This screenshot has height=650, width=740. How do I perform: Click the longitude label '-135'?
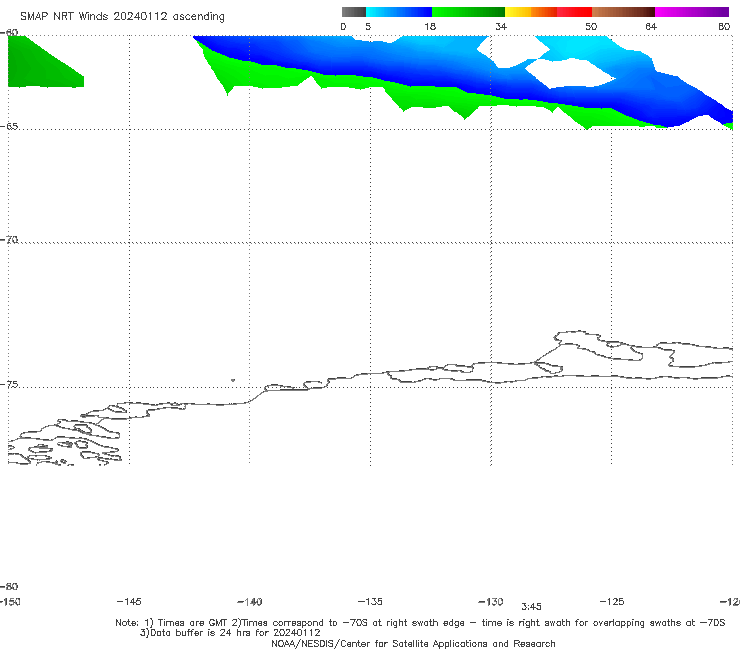tap(370, 601)
